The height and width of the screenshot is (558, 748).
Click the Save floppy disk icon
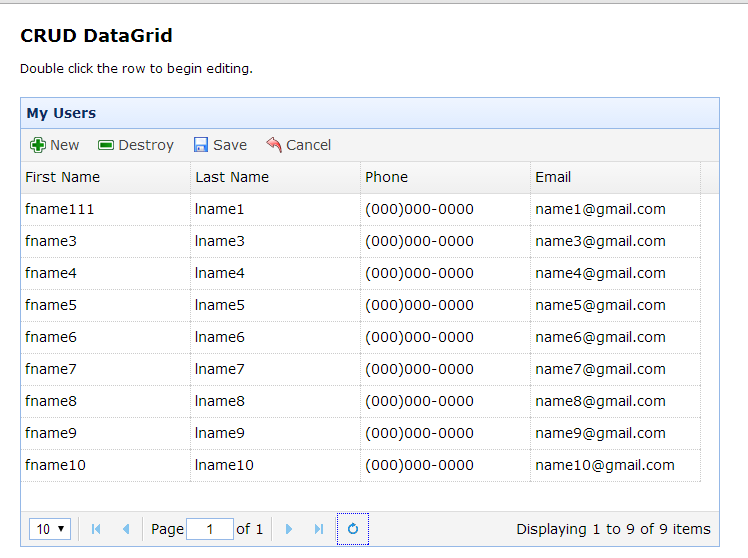click(201, 145)
